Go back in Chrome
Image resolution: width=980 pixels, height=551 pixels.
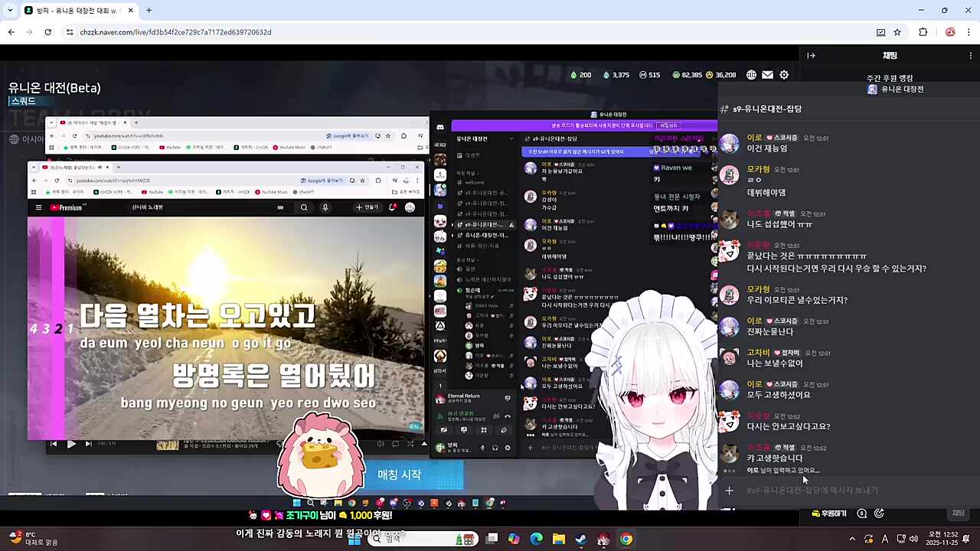pyautogui.click(x=11, y=32)
